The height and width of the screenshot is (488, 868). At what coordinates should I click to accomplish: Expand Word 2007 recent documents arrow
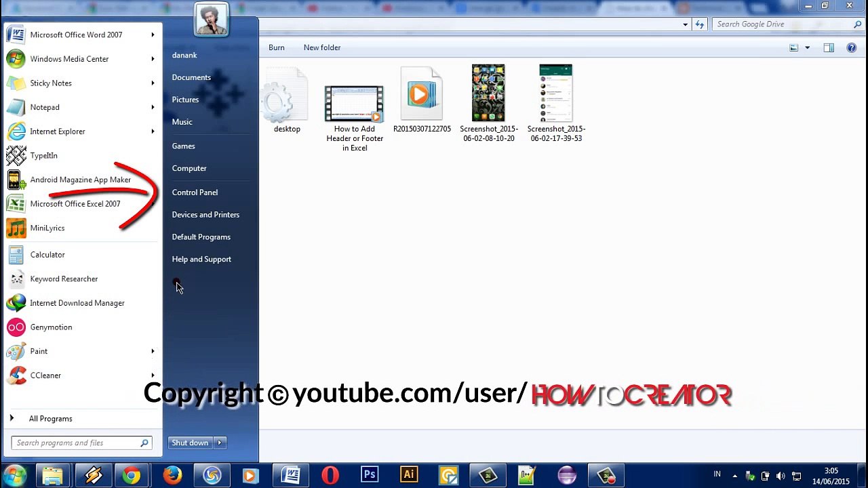tap(153, 35)
